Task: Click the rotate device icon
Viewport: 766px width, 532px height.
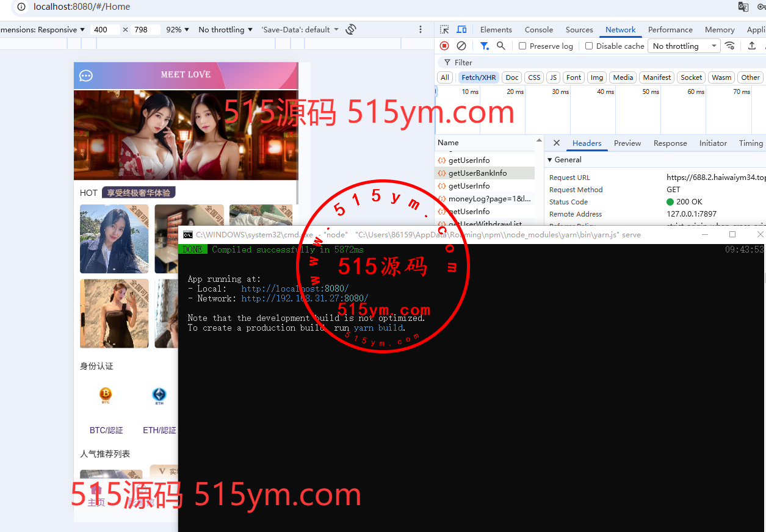Action: (x=350, y=29)
